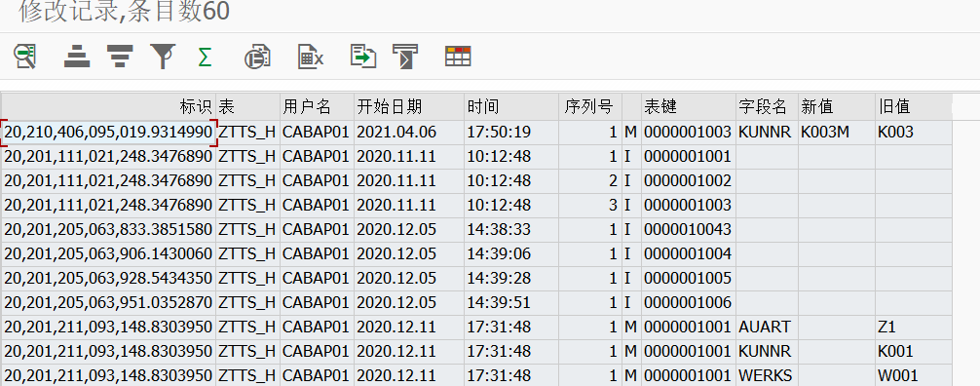
Task: Select the 表键 column header
Action: tap(689, 107)
